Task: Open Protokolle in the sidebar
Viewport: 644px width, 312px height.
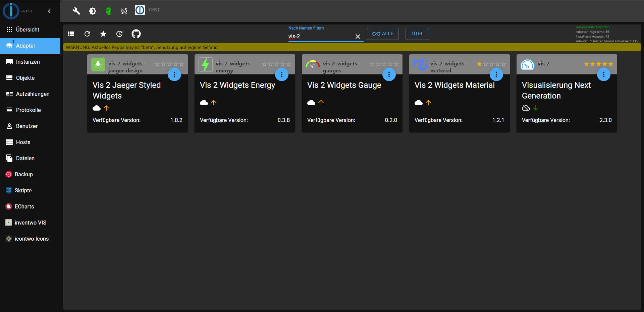Action: tap(30, 110)
